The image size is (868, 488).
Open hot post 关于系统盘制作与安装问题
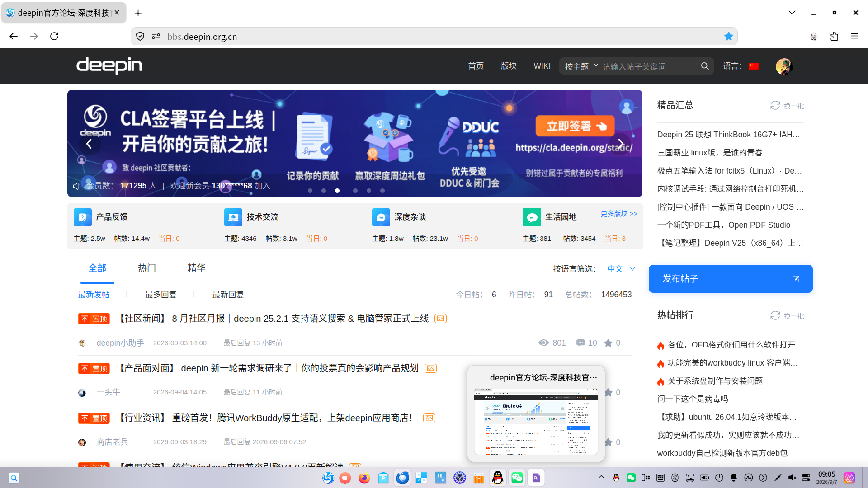pyautogui.click(x=715, y=381)
